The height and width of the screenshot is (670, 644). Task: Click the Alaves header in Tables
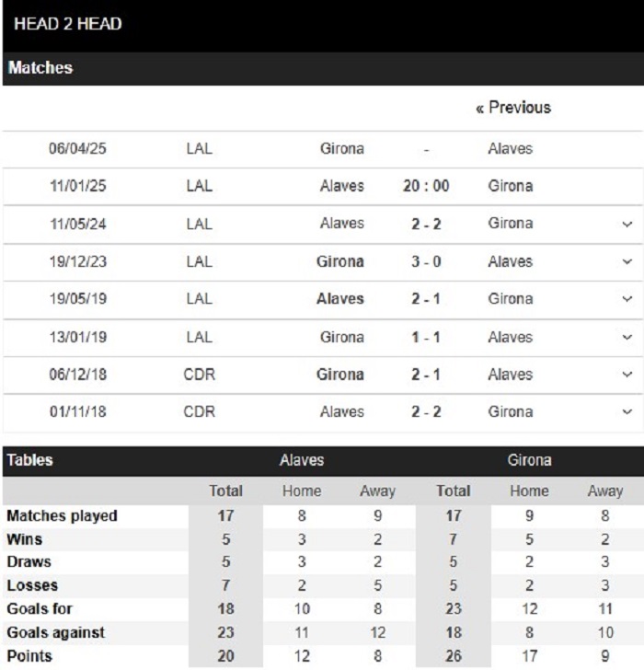[302, 460]
